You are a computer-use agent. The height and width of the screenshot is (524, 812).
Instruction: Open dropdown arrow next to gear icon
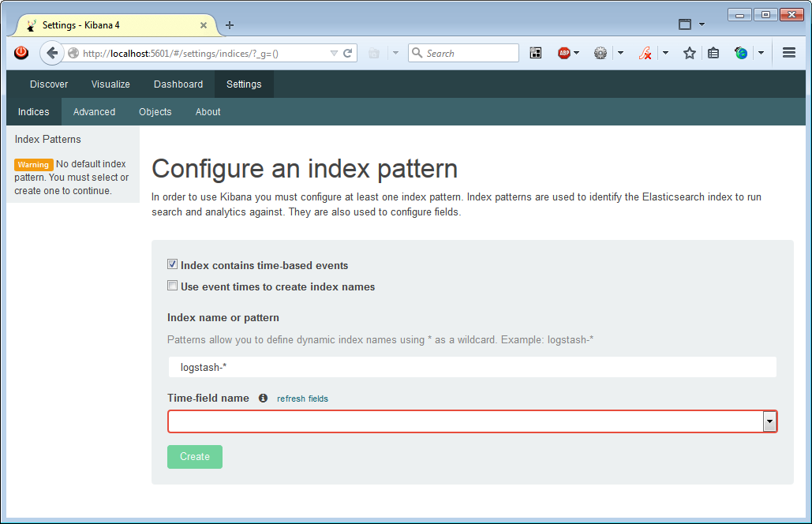[620, 53]
